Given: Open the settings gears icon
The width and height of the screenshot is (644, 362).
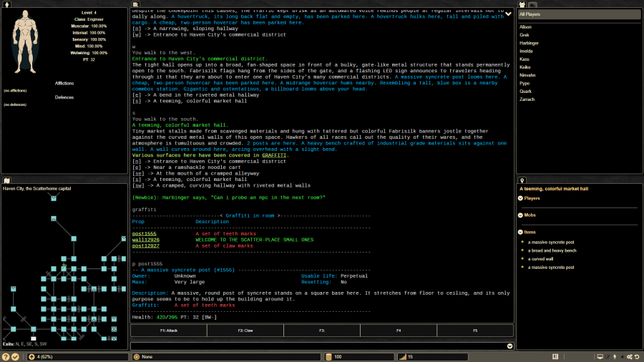Looking at the screenshot, I should [630, 357].
